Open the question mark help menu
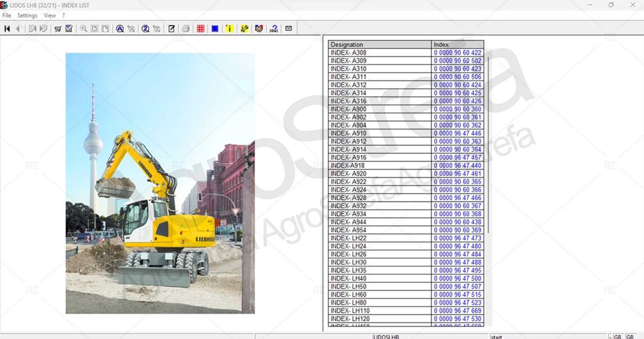 tap(63, 15)
